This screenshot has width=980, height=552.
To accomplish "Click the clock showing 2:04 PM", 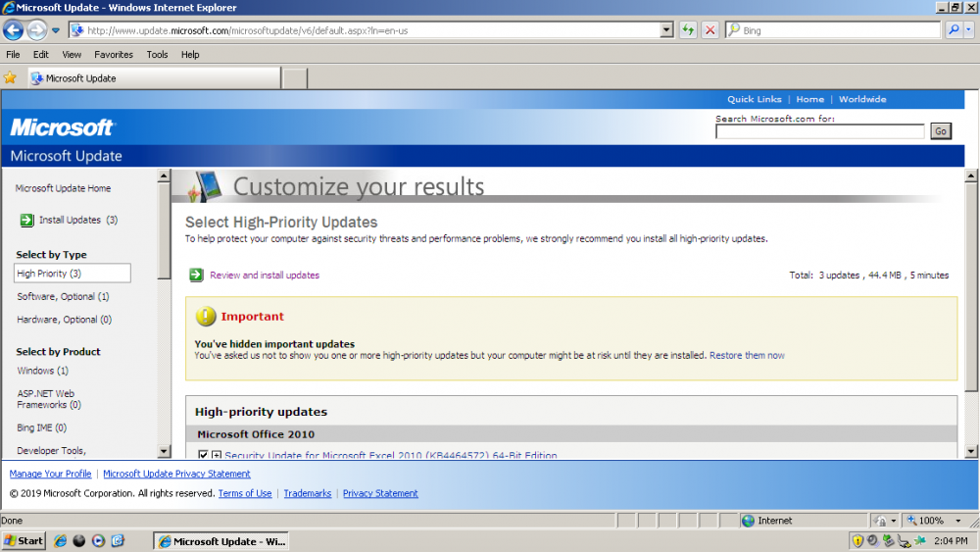I will click(951, 541).
